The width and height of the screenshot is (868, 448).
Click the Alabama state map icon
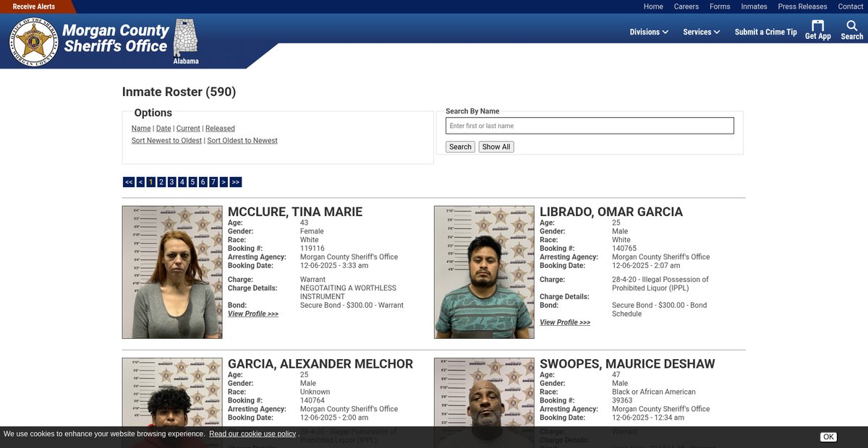click(185, 38)
